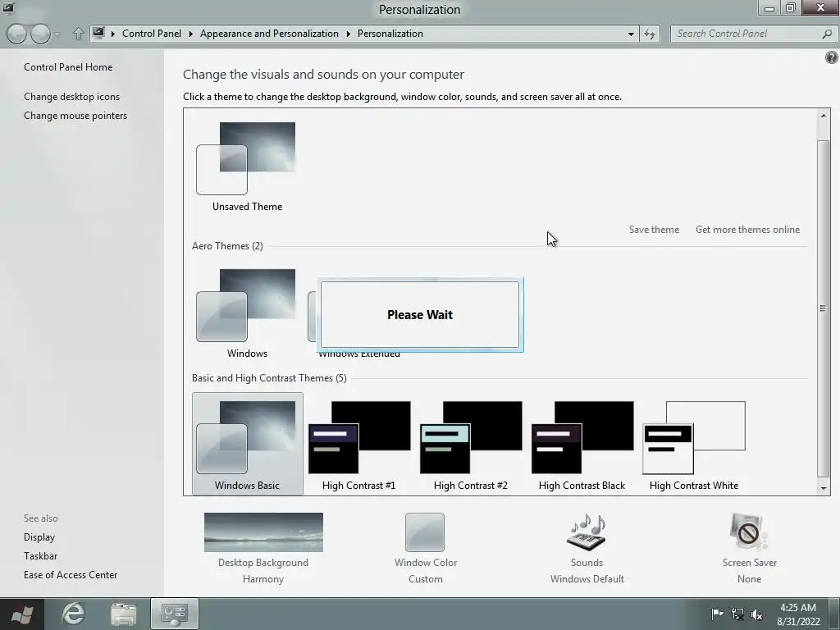Expand the arrow after Control Panel breadcrumb

[190, 34]
